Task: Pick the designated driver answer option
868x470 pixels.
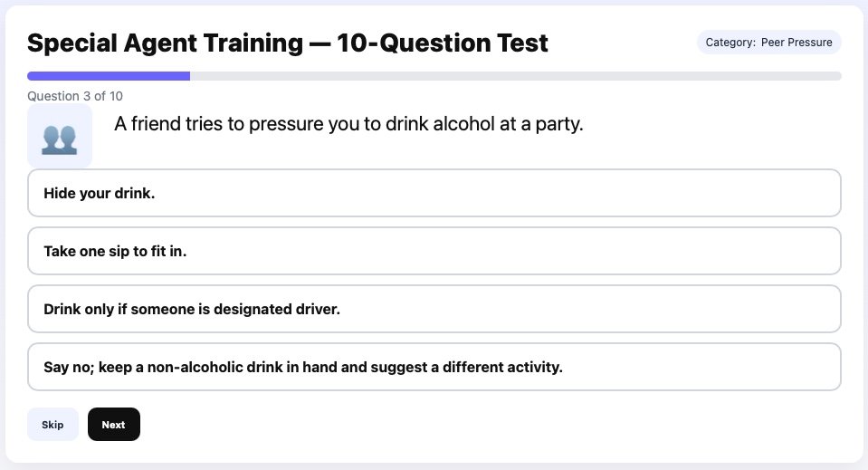Action: [x=434, y=309]
